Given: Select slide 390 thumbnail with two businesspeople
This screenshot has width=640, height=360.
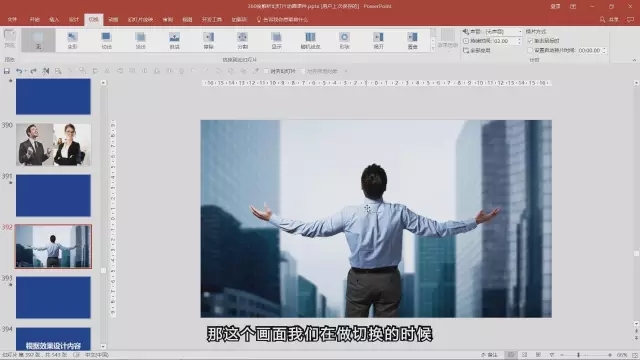Looking at the screenshot, I should (x=53, y=144).
